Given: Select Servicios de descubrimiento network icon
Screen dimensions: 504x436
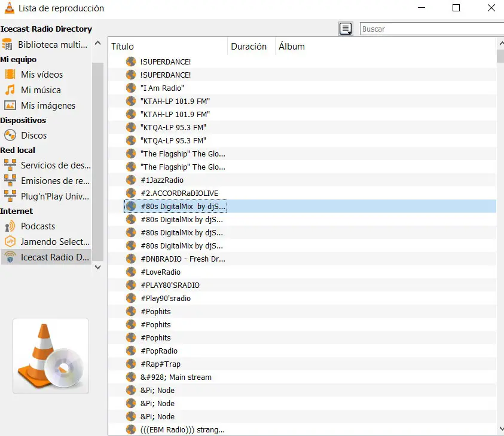Looking at the screenshot, I should 10,165.
